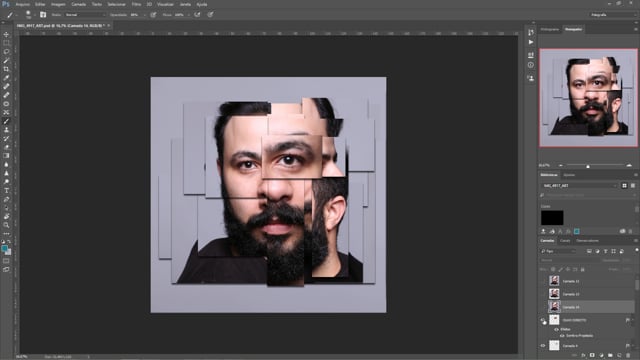Toggle visibility of Camada 14 layer
Screen dimensions: 640x360
tap(543, 307)
